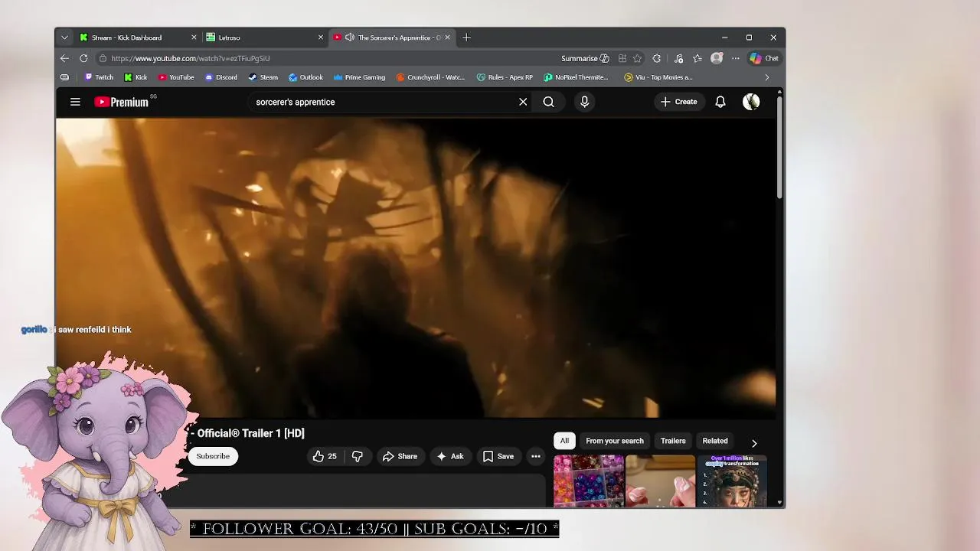Open the Kick bookmark
Viewport: 980px width, 551px height.
coord(136,77)
